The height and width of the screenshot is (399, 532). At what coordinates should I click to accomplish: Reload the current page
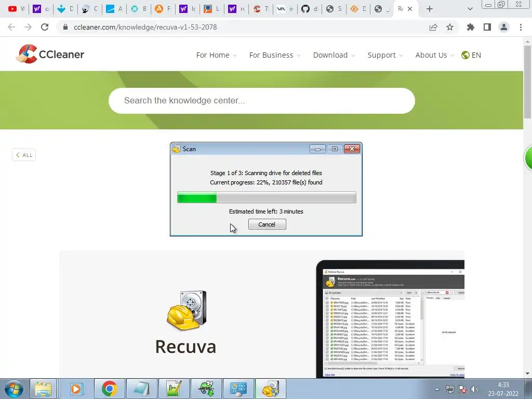[x=45, y=27]
